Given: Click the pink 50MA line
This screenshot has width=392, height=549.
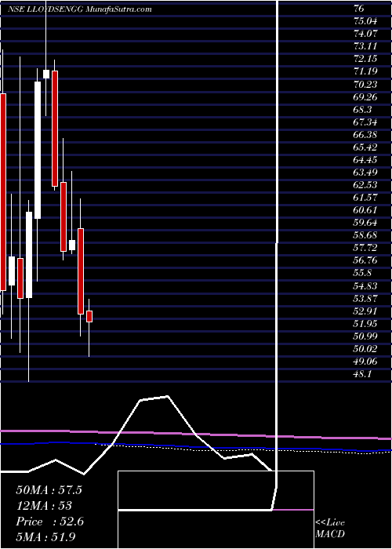Looking at the screenshot, I should pos(196,434).
